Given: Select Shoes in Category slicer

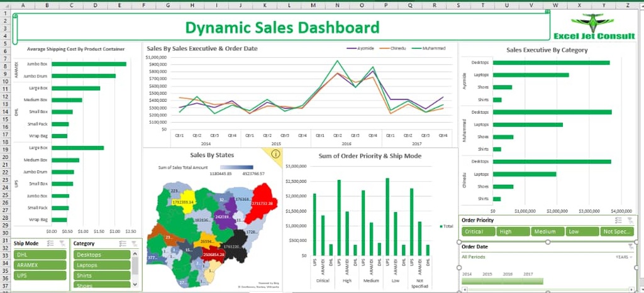Looking at the screenshot, I should click(102, 285).
